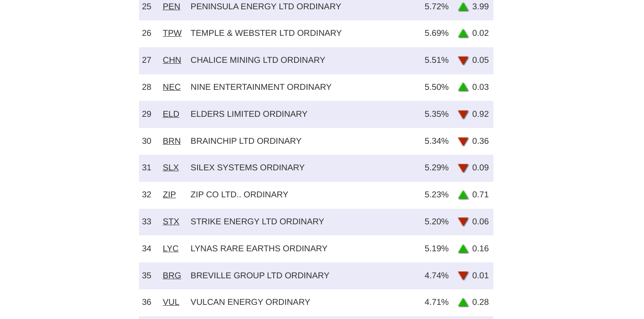The image size is (644, 319).
Task: Click change value 0.92 in ELD row
Action: (x=481, y=114)
